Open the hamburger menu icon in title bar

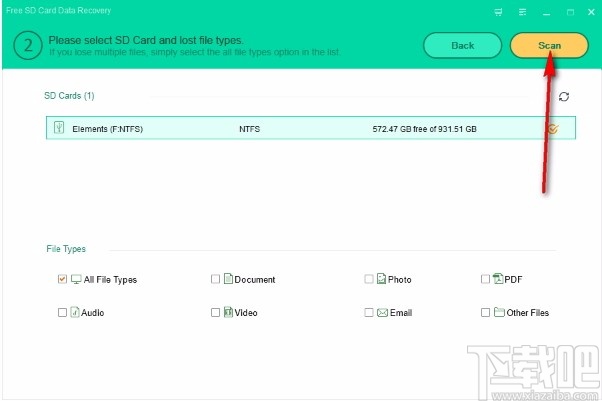pos(523,12)
